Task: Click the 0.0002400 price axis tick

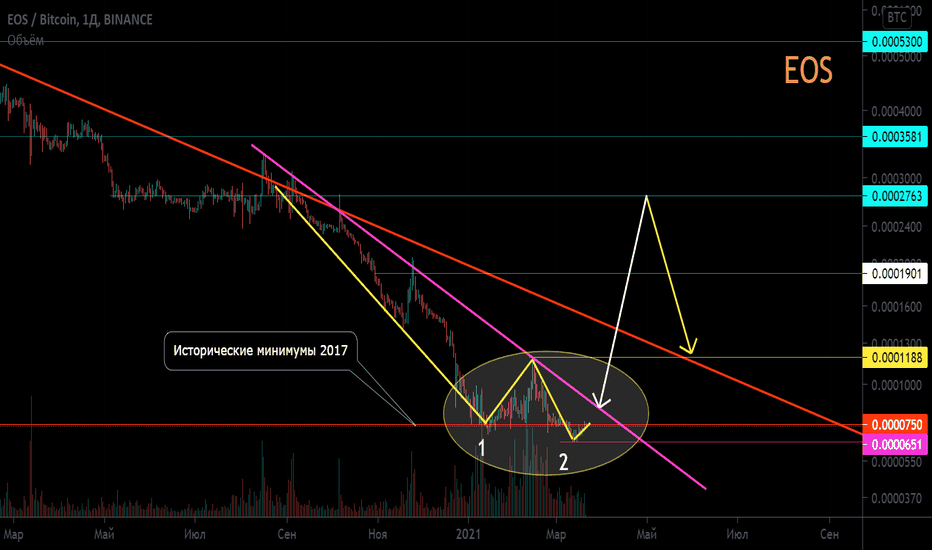Action: [896, 227]
